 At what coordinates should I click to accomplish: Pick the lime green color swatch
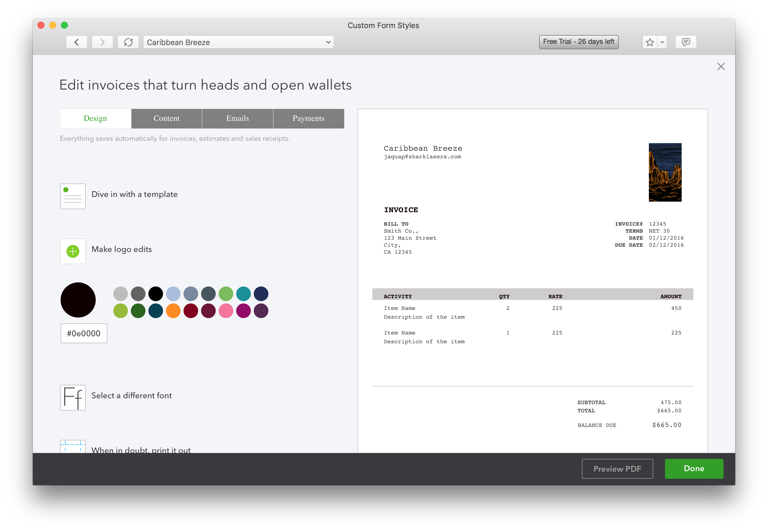click(x=120, y=311)
